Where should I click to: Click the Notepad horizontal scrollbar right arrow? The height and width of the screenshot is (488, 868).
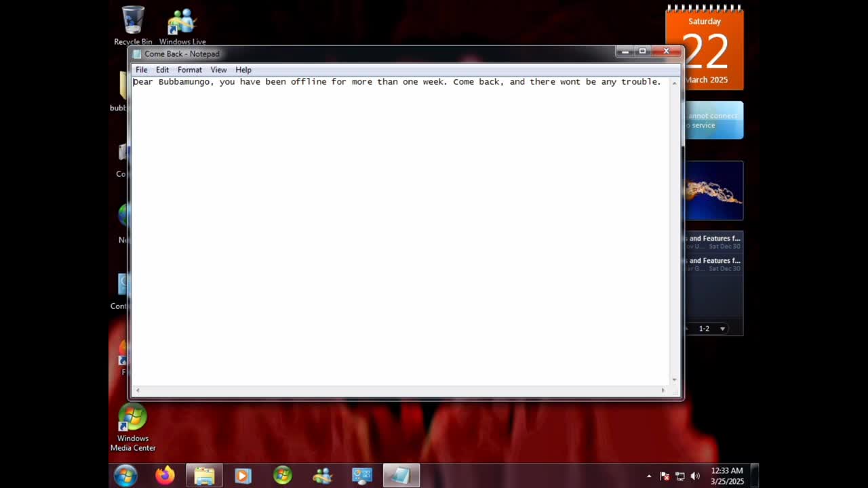pos(663,390)
